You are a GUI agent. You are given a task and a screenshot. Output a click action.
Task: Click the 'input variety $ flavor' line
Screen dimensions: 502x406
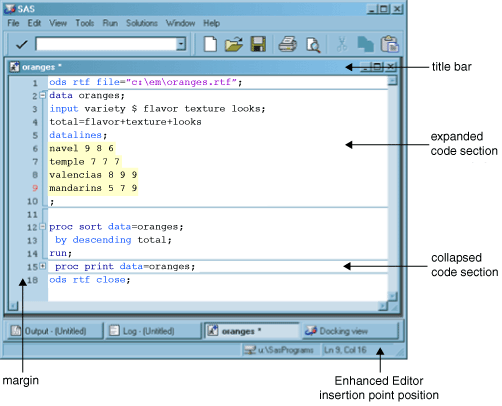[157, 109]
